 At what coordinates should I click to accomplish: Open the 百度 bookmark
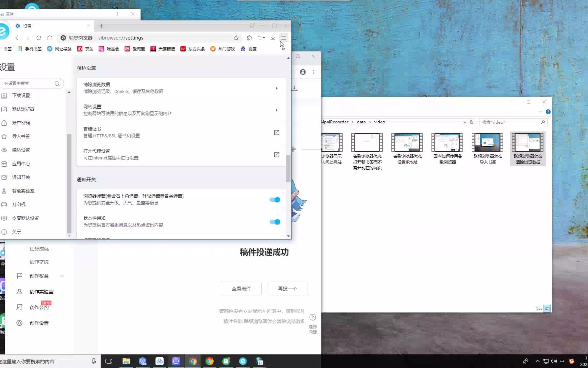coord(249,49)
